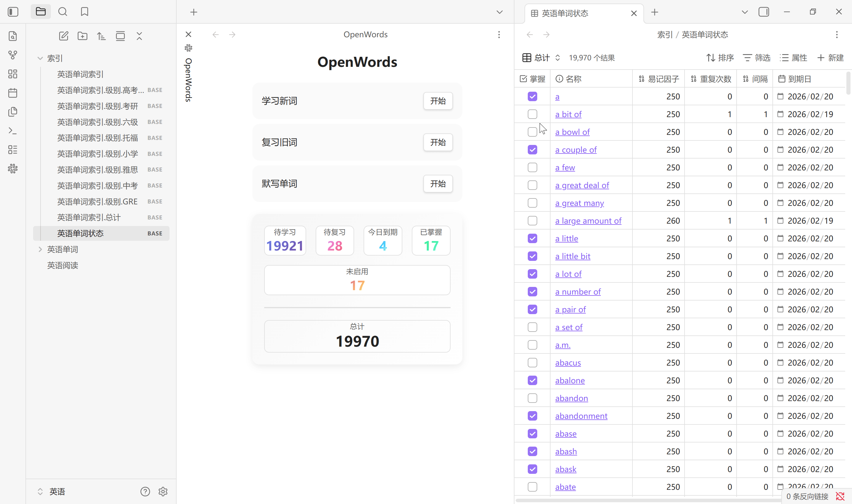Collapse all folders in the file explorer
This screenshot has width=852, height=504.
[139, 36]
